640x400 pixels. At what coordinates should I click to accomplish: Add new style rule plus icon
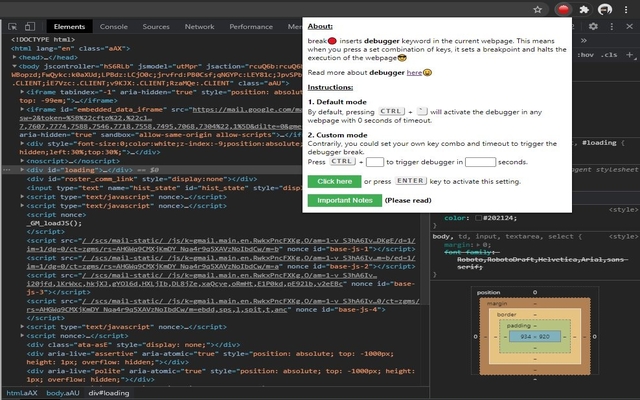(629, 54)
